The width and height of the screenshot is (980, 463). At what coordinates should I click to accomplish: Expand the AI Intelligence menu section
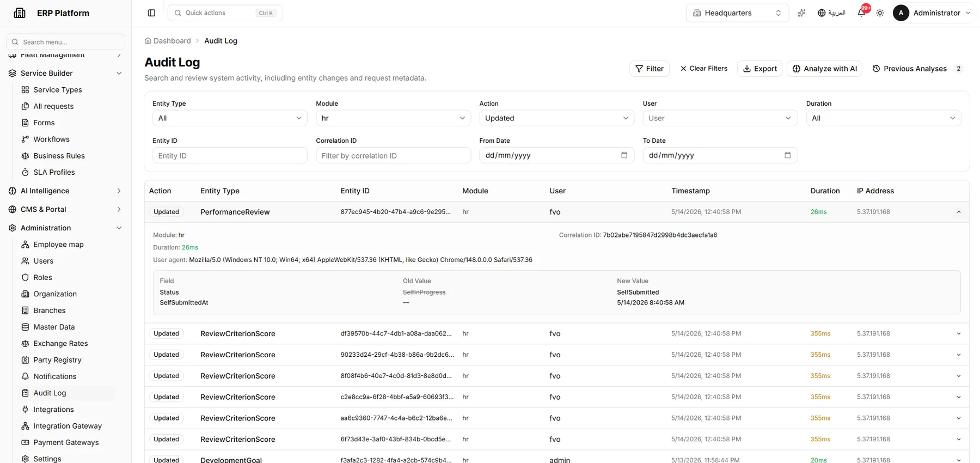pos(65,191)
